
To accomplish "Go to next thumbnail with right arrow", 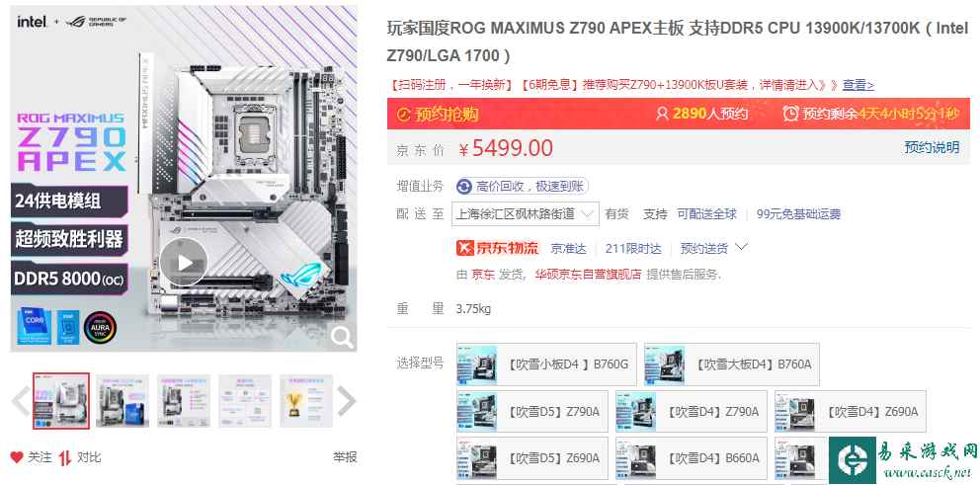I will click(x=346, y=401).
